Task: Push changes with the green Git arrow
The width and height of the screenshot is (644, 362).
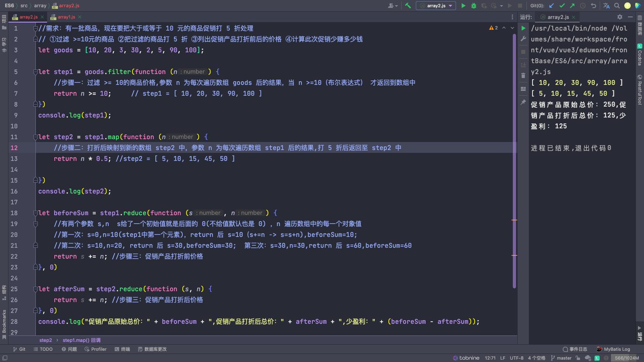Action: coord(572,6)
